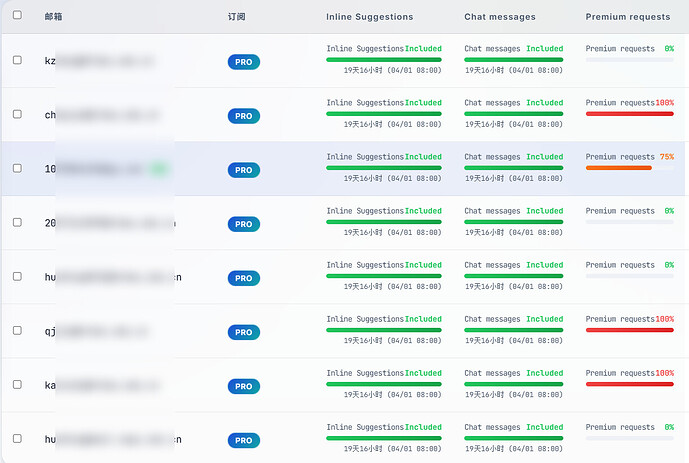Click Inline Suggestions 'Included' in the 20 row

[x=423, y=211]
